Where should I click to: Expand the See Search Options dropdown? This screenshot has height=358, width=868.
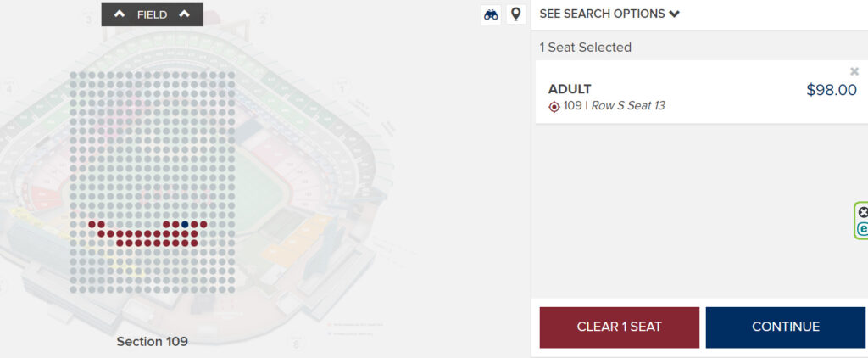(602, 14)
